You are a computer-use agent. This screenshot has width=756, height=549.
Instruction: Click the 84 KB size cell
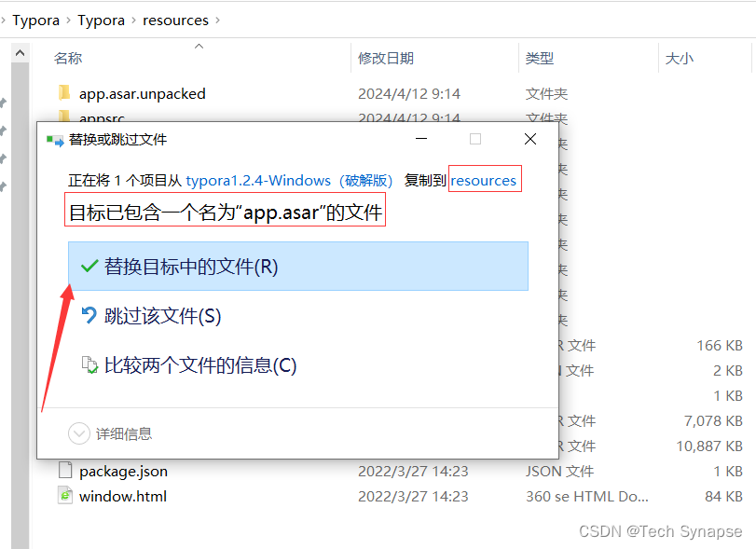pos(723,497)
